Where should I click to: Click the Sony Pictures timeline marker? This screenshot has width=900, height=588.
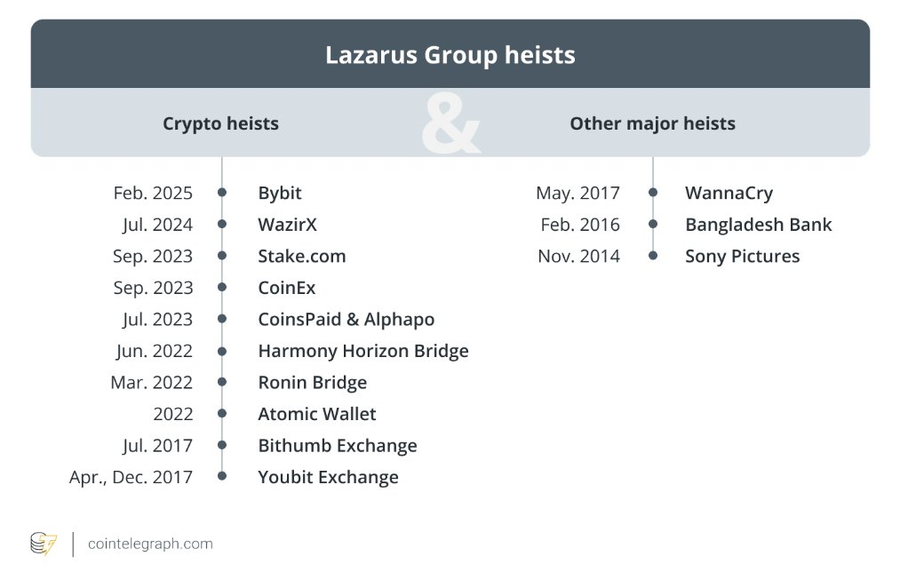tap(653, 255)
